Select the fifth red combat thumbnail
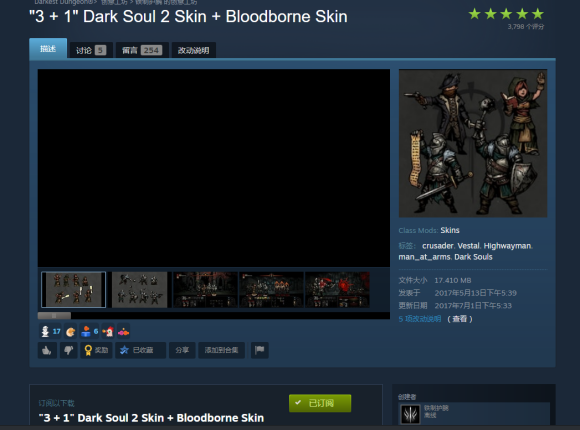The height and width of the screenshot is (430, 580). [337, 290]
